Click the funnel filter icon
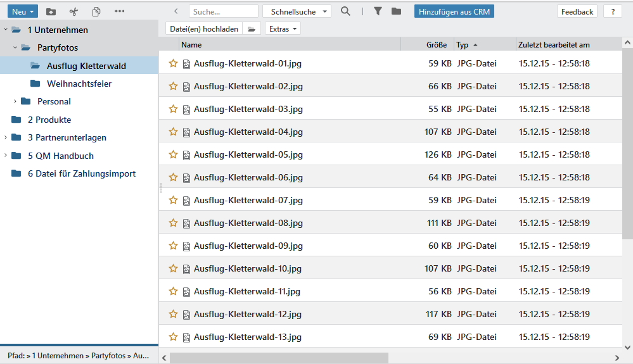 click(x=378, y=11)
